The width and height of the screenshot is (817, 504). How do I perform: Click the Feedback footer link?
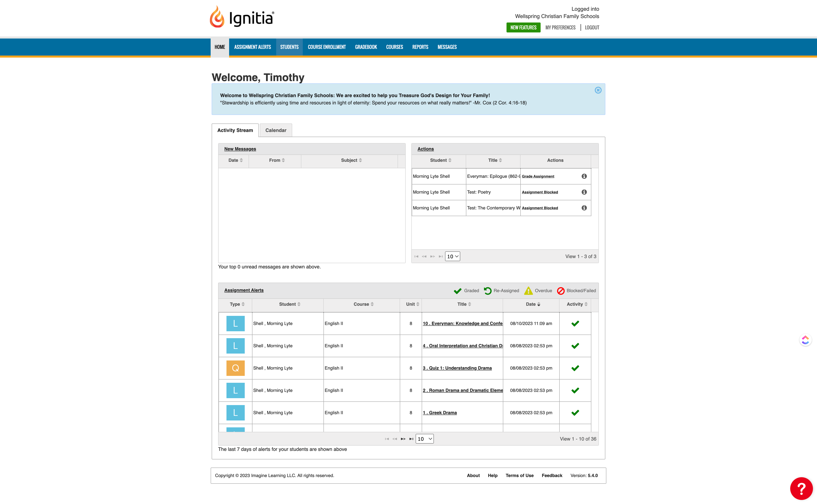(552, 475)
